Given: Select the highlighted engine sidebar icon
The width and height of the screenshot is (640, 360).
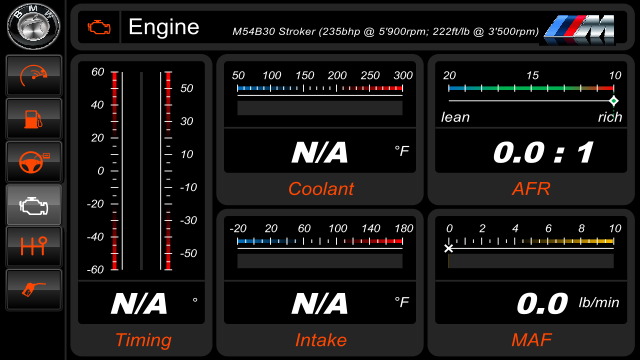Looking at the screenshot, I should pyautogui.click(x=34, y=205).
